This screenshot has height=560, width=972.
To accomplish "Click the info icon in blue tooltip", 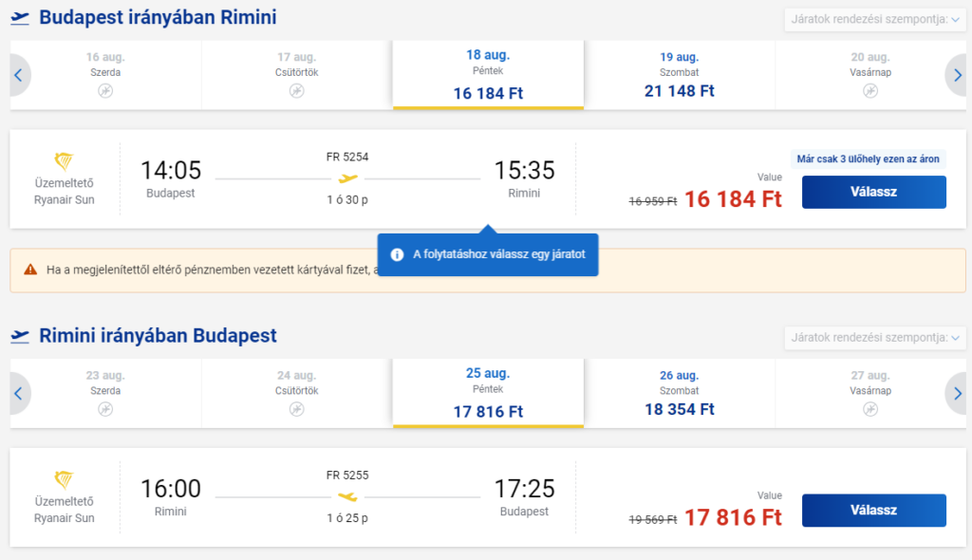I will (x=398, y=255).
